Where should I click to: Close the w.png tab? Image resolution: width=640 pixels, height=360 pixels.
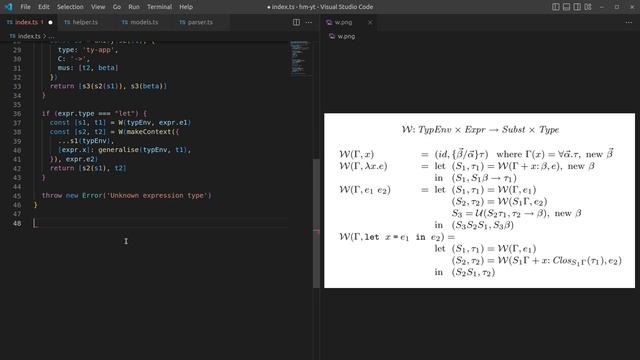[x=370, y=22]
